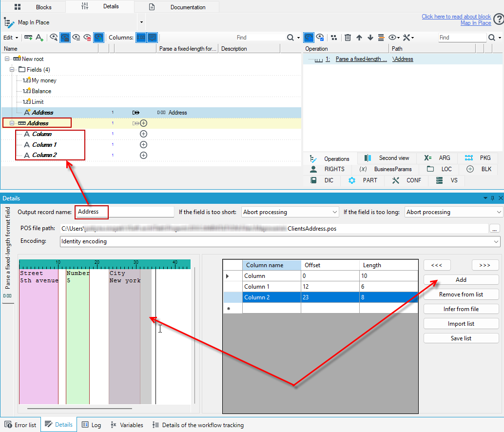Collapse the Fields (4) folder

click(x=12, y=69)
